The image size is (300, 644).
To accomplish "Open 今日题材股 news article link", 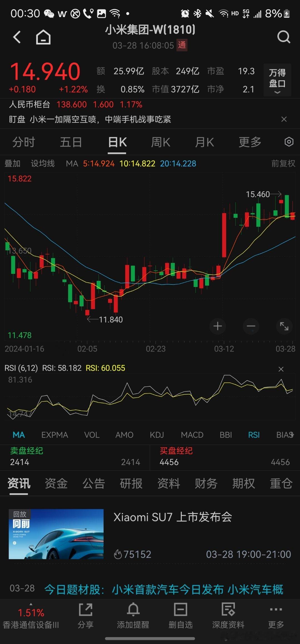I will click(x=164, y=589).
